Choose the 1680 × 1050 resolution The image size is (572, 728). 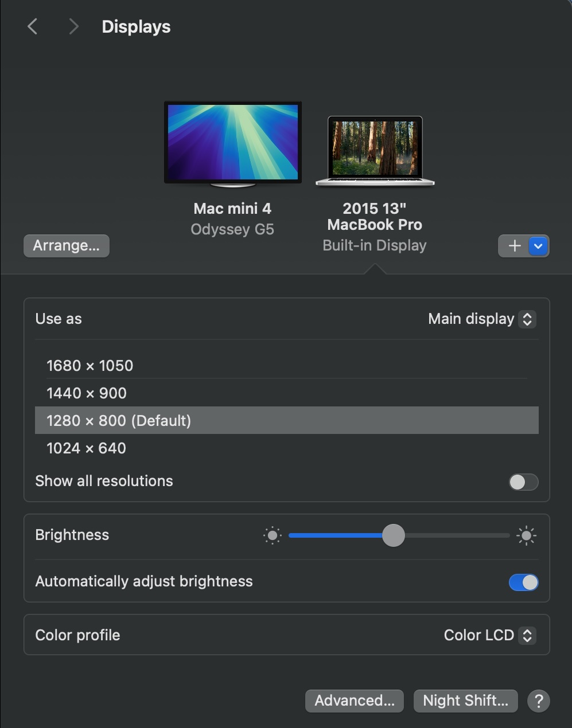pyautogui.click(x=287, y=365)
